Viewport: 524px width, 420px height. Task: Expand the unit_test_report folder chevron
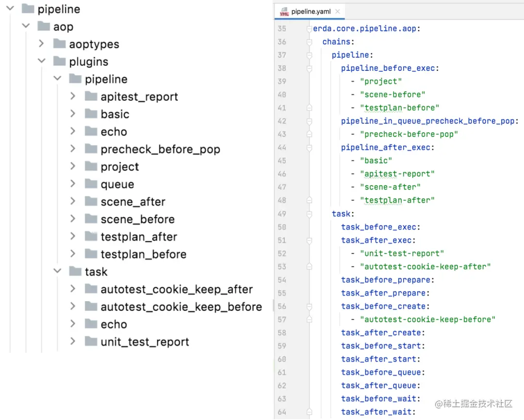[x=73, y=341]
